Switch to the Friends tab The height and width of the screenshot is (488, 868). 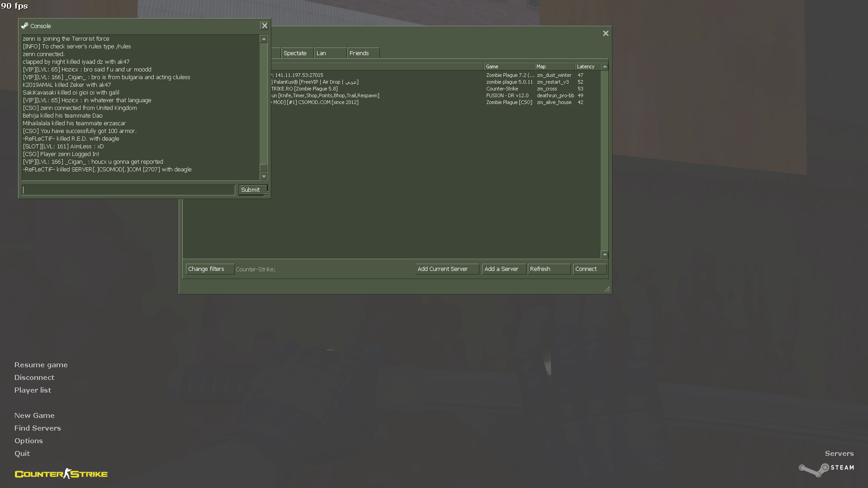(x=363, y=53)
